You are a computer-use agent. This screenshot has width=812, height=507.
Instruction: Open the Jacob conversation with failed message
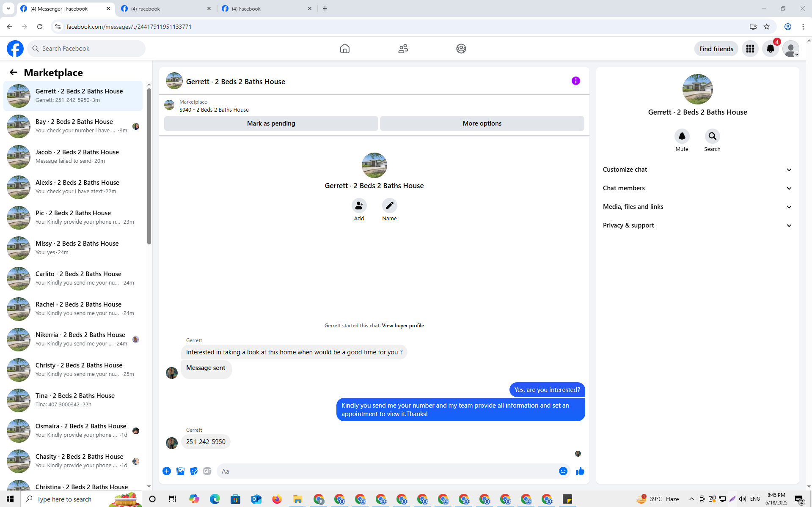click(x=73, y=157)
